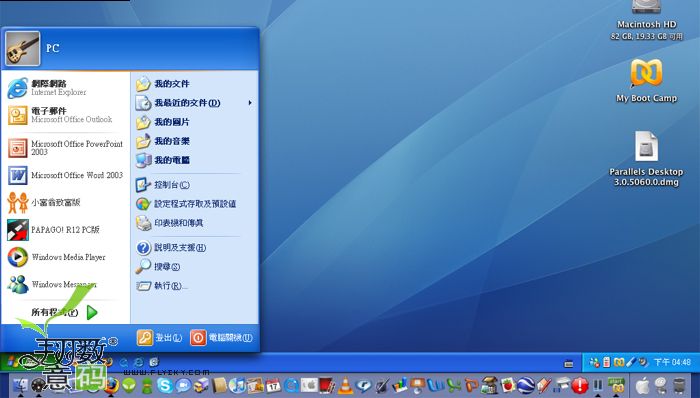
Task: Open strawberry icon app in the Dock
Action: [x=508, y=385]
